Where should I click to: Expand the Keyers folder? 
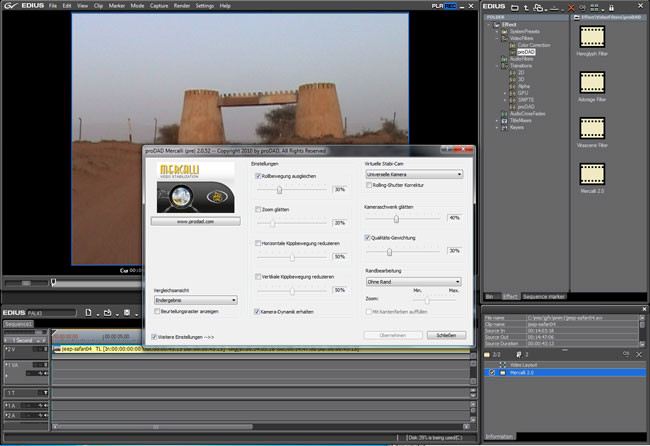tap(497, 128)
